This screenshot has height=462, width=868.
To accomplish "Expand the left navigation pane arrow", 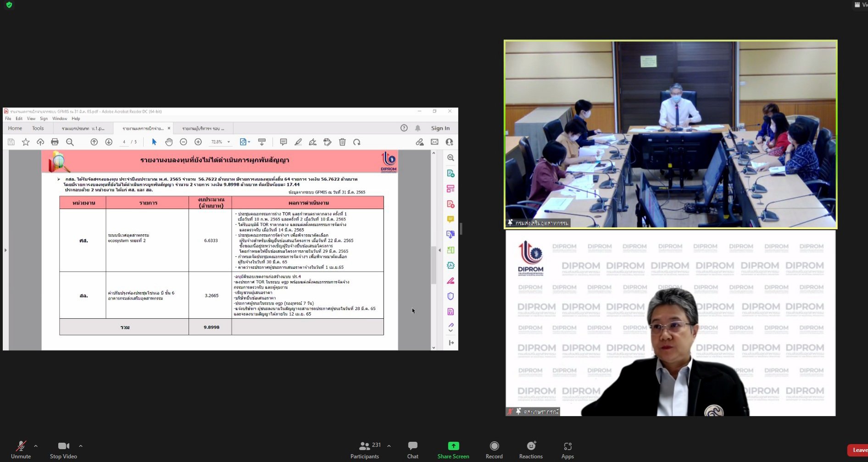I will click(6, 250).
